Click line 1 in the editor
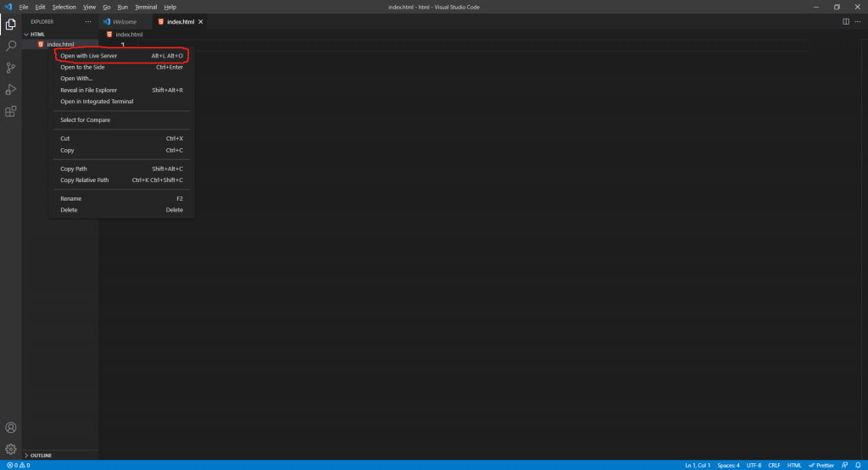This screenshot has height=470, width=868. [x=470, y=44]
